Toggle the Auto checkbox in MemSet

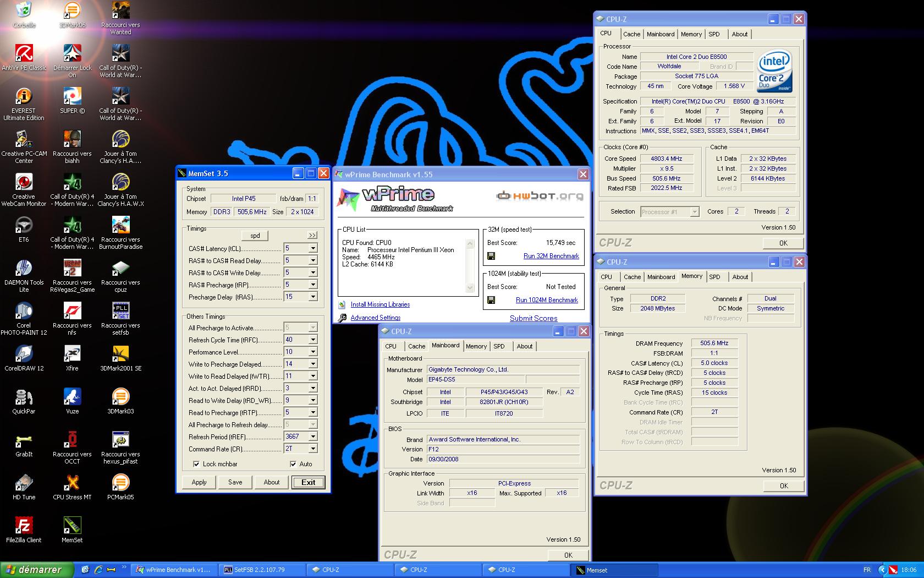[x=293, y=464]
